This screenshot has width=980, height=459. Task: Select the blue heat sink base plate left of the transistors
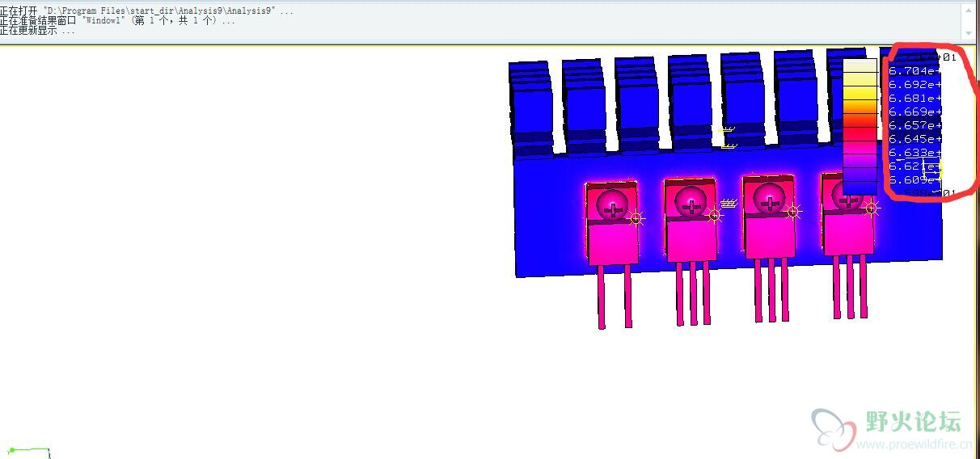[x=550, y=217]
